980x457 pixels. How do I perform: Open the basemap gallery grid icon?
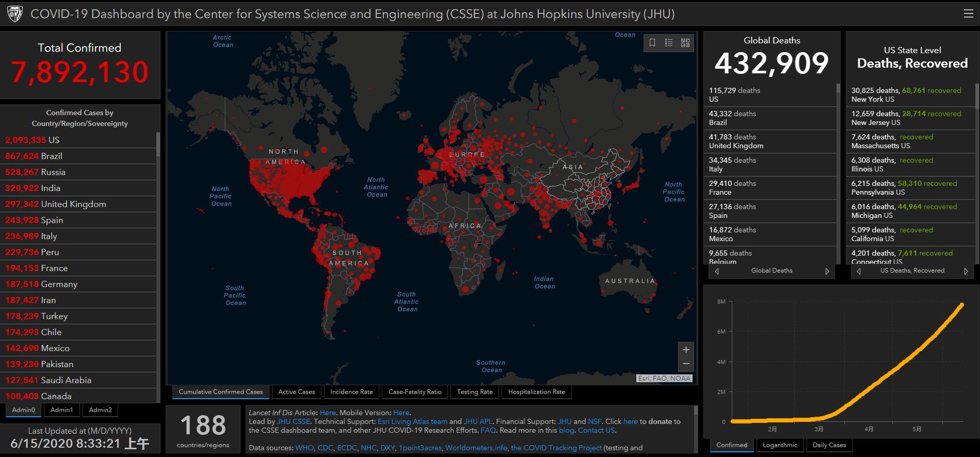(685, 43)
